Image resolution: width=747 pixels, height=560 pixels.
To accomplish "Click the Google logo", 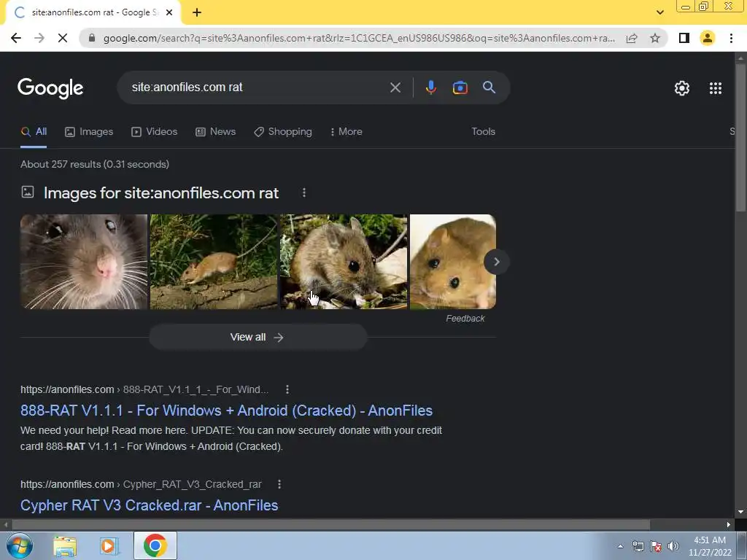I will 50,88.
